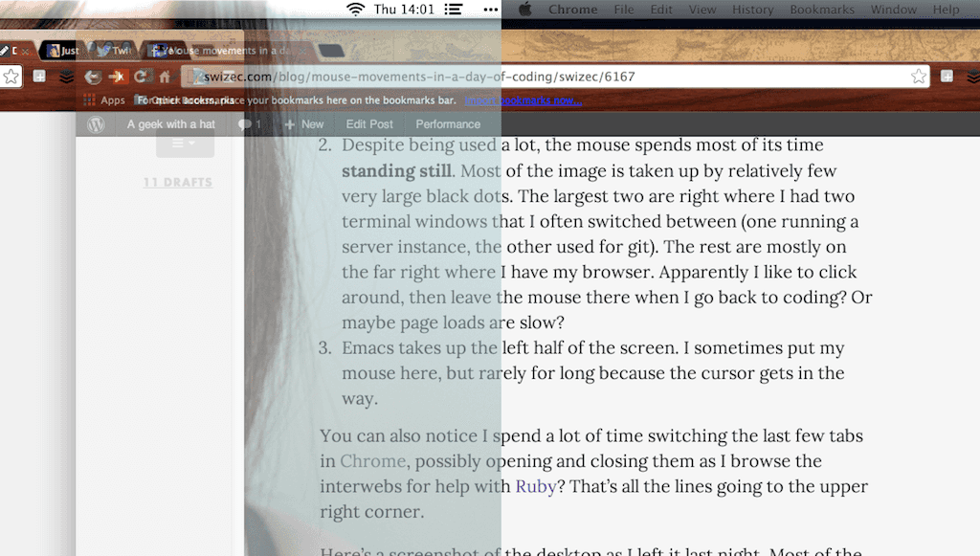This screenshot has width=980, height=556.
Task: Reload the page with the refresh icon
Action: point(141,77)
